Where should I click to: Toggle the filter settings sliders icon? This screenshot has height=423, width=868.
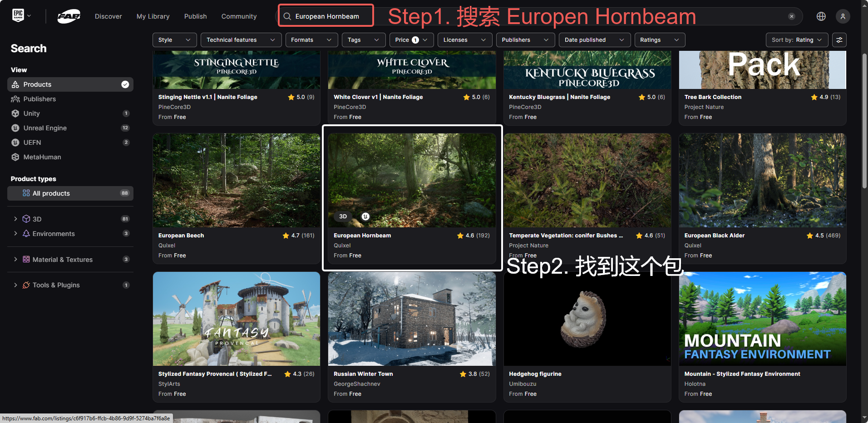(839, 40)
